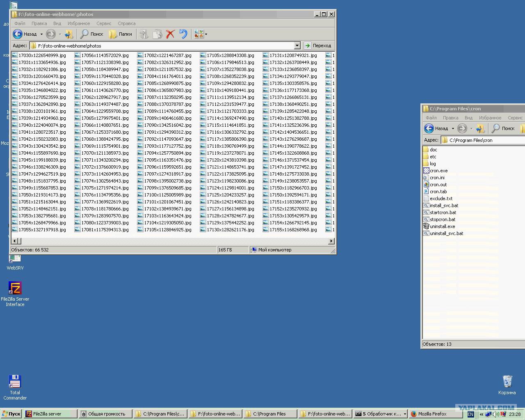Click the volume icon in system tray

[496, 414]
